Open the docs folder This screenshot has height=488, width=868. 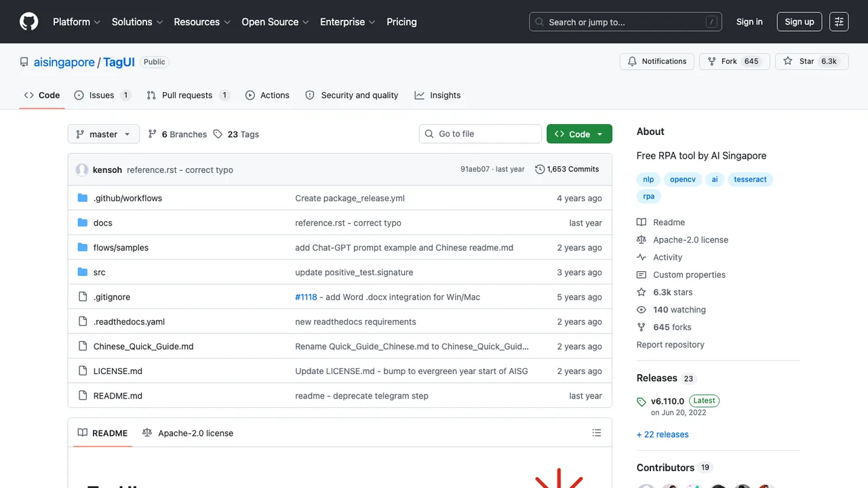pos(103,223)
